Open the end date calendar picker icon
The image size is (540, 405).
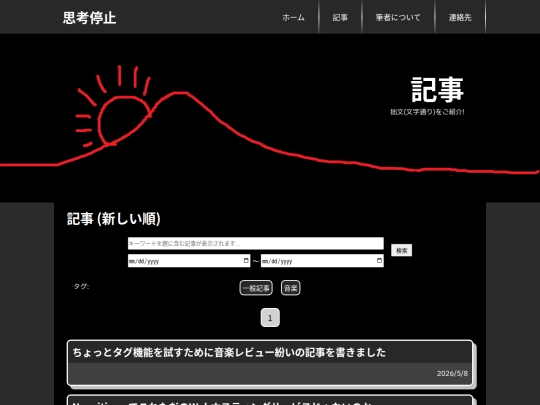click(379, 260)
